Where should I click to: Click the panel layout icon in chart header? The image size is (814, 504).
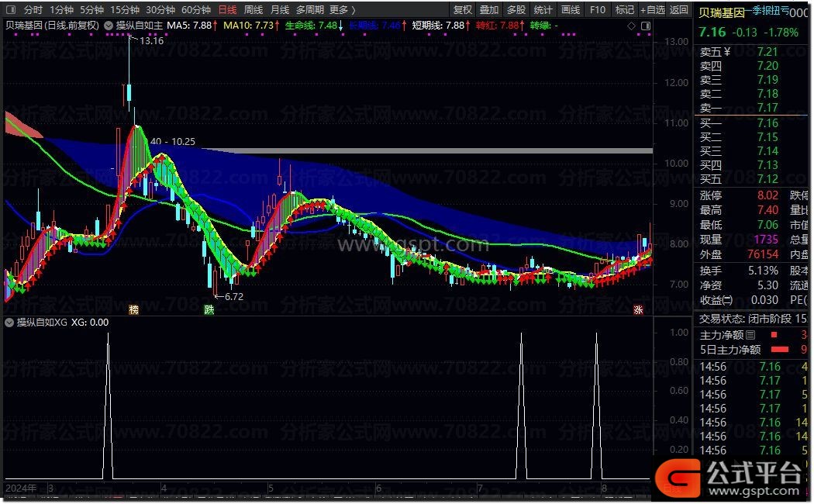coord(646,26)
